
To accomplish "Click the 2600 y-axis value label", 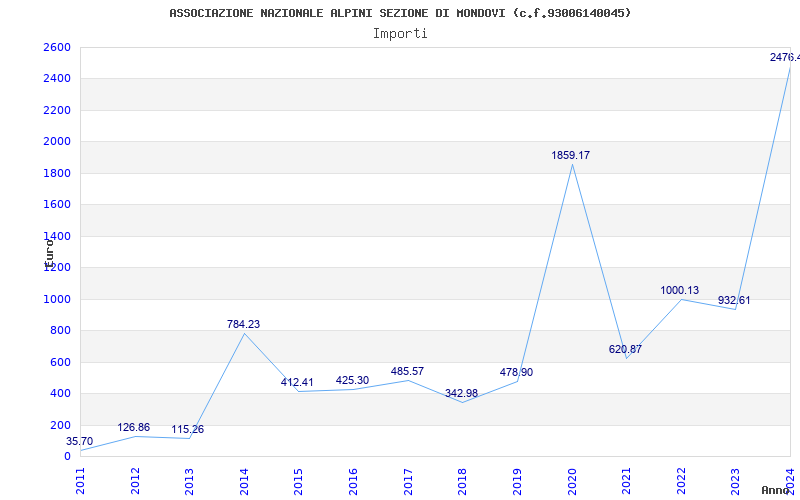I will [x=57, y=48].
